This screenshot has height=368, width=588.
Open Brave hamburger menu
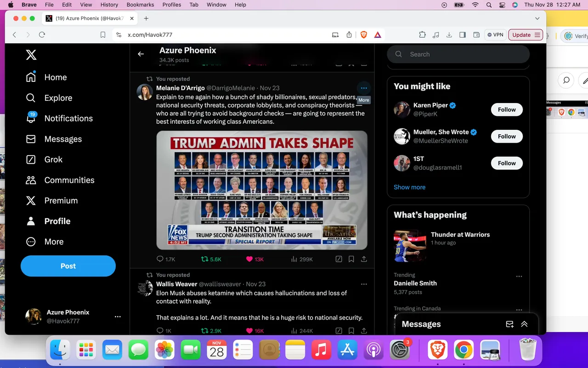click(537, 35)
